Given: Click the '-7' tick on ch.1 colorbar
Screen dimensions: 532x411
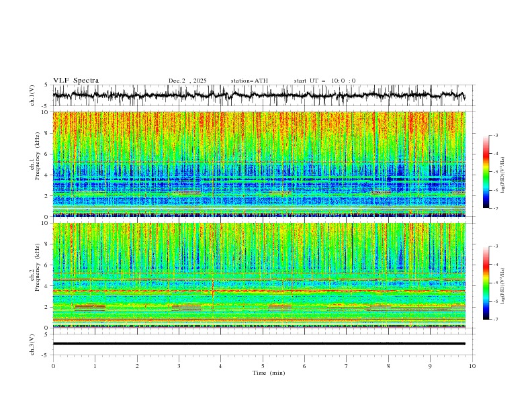Looking at the screenshot, I should click(x=496, y=208).
